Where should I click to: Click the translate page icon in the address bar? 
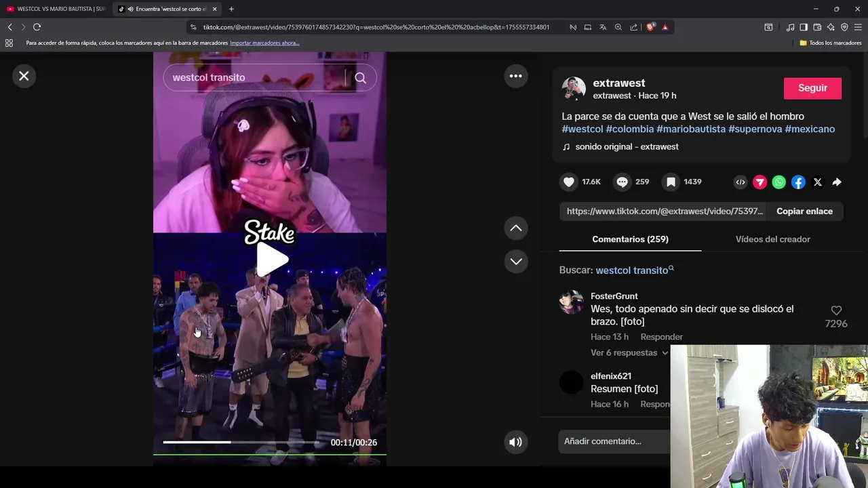pyautogui.click(x=603, y=27)
